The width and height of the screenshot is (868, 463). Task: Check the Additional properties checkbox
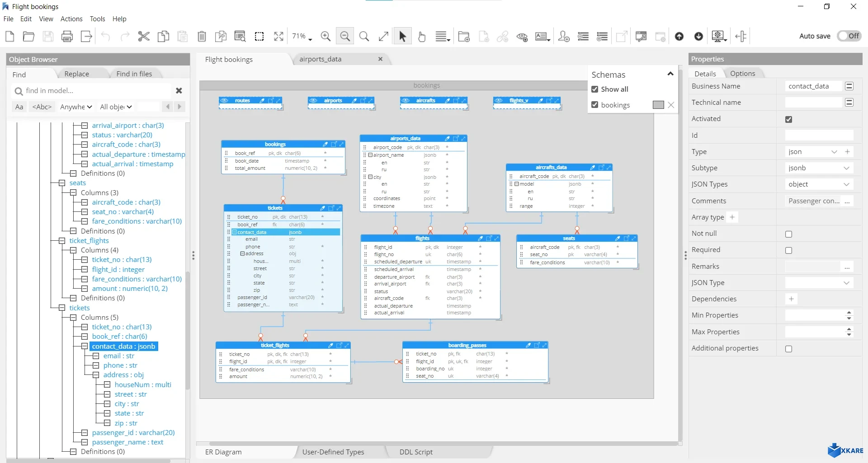[x=789, y=349]
